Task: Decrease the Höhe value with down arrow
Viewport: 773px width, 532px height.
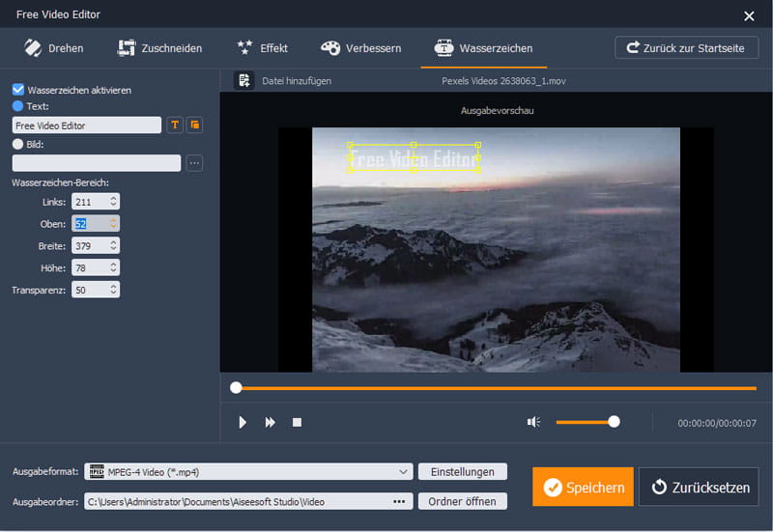Action: (x=113, y=271)
